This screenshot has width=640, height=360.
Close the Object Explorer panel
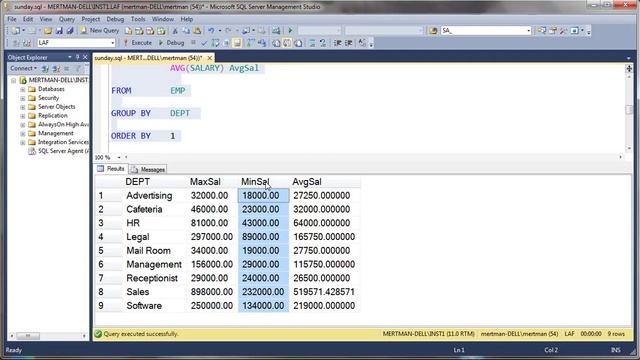[85, 57]
